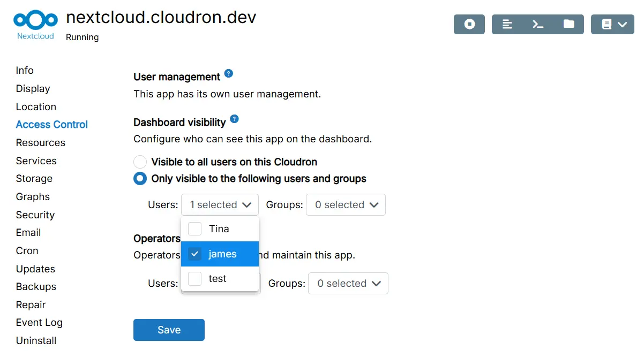Check the test user checkbox
The height and width of the screenshot is (358, 644).
[x=195, y=279]
